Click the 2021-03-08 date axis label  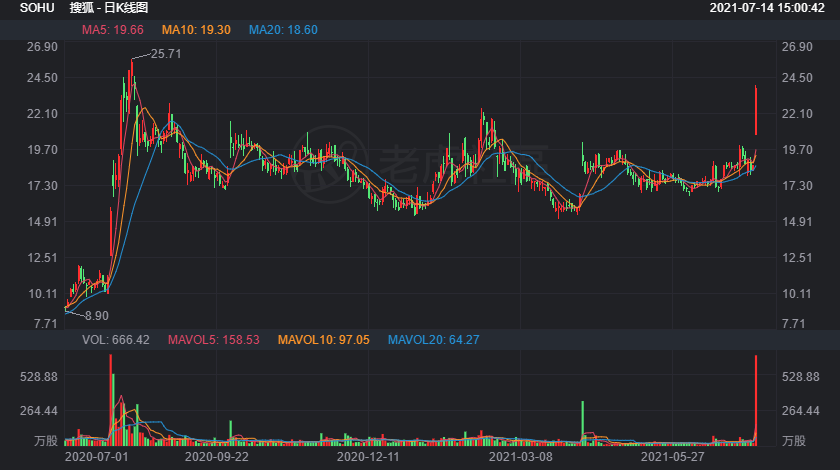520,457
